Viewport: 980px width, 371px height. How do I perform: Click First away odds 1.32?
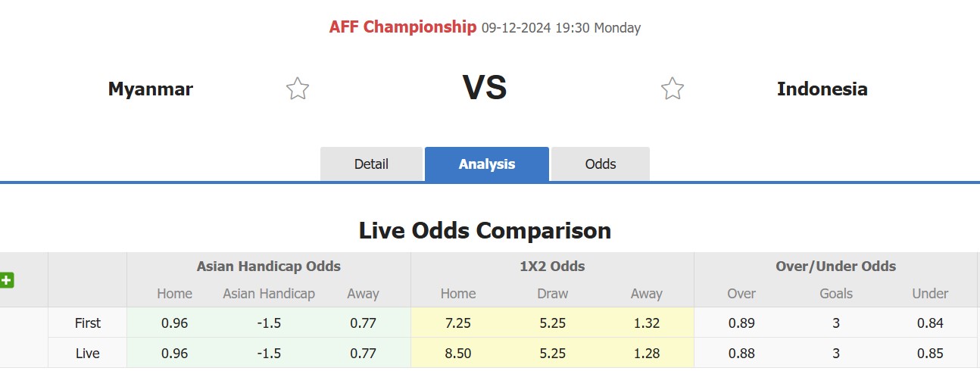coord(646,323)
